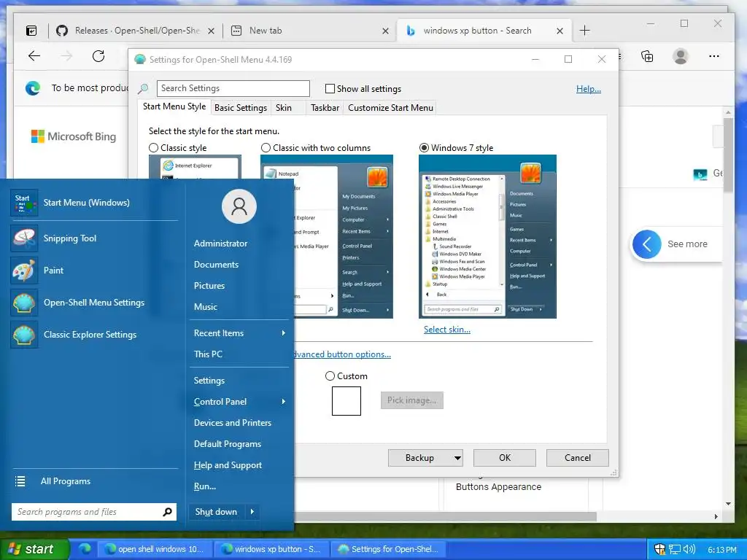Click the XP start button on taskbar
Viewport: 747px width, 560px height.
coord(34,549)
